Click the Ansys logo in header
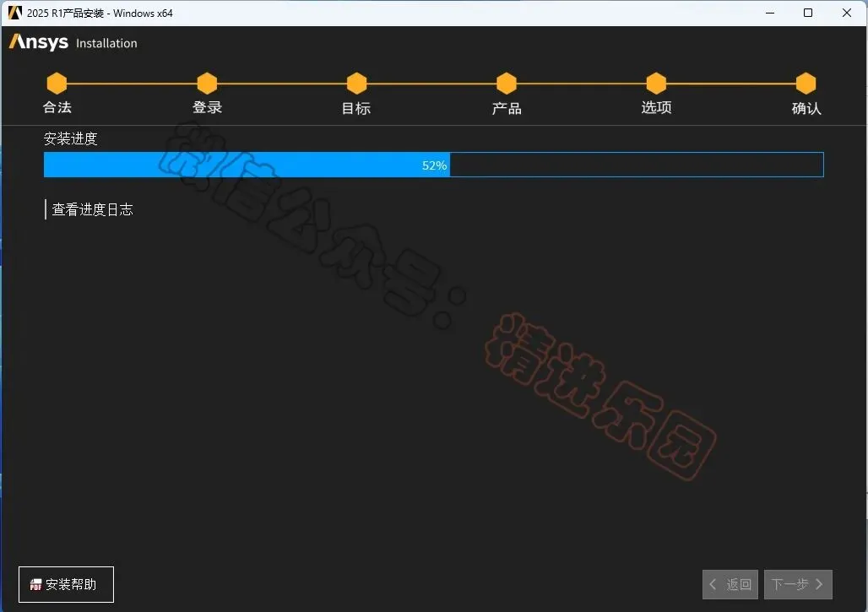The image size is (868, 612). click(x=39, y=42)
